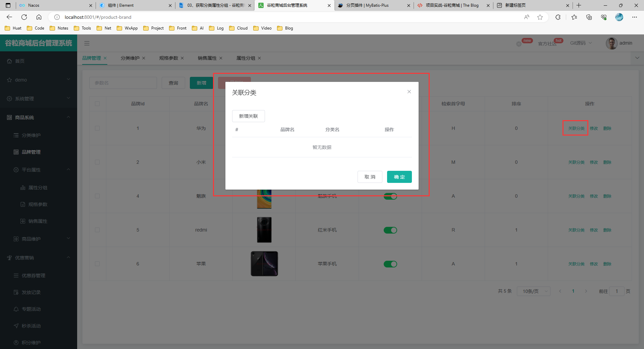Click the 取消 cancel button
Screen dimensions: 644x349
(370, 177)
